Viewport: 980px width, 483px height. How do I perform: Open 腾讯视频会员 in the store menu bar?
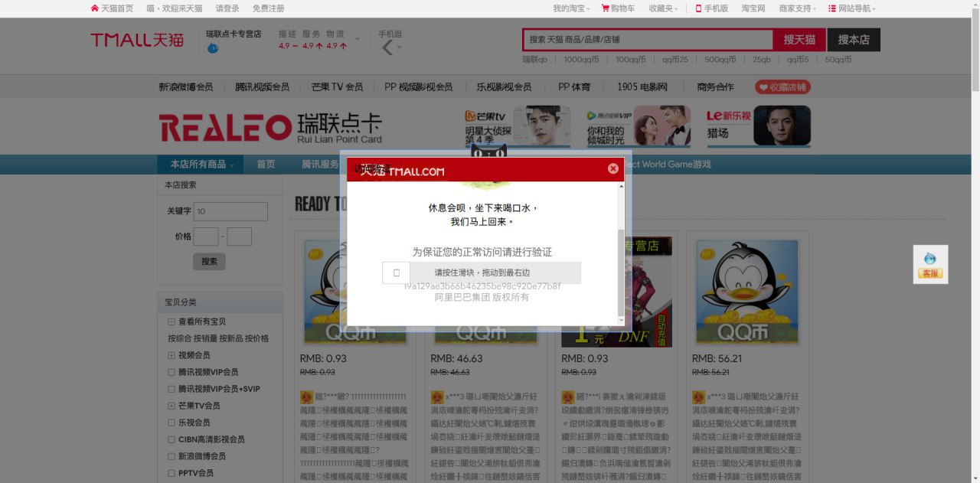point(263,87)
